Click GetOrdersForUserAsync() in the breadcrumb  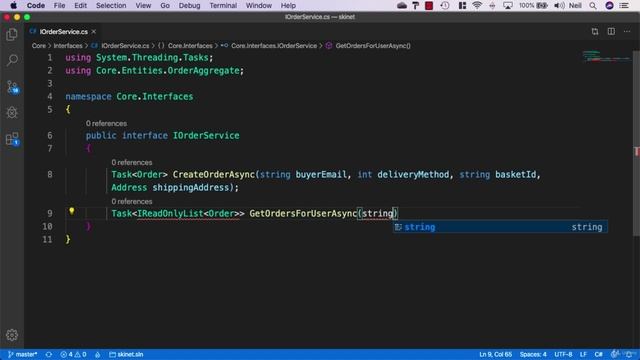[x=373, y=46]
